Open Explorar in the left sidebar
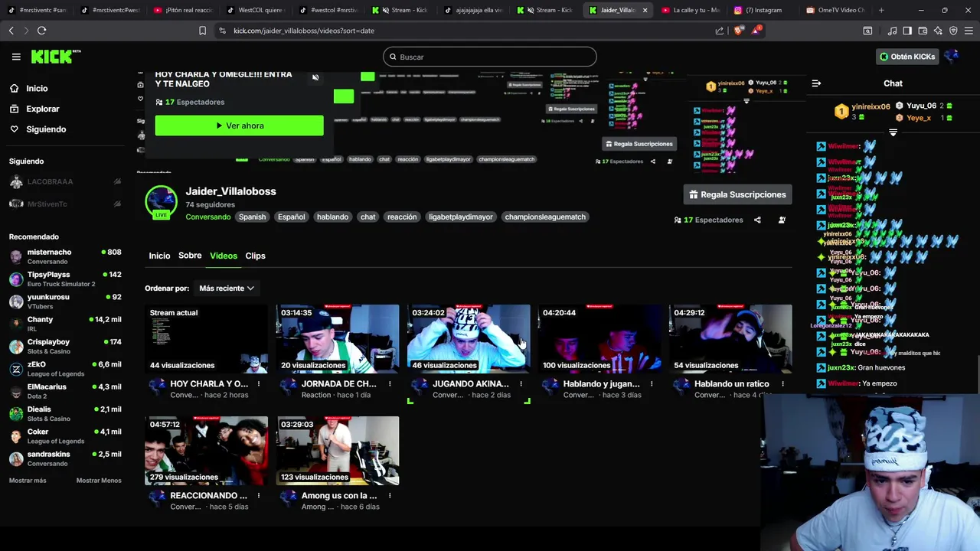Screen dimensions: 980x551 [x=42, y=109]
